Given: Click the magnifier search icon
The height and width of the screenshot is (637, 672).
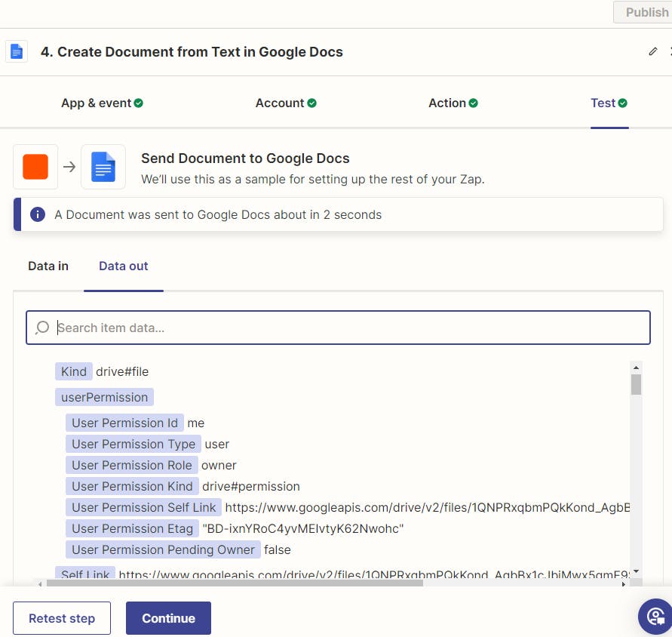Looking at the screenshot, I should (42, 328).
